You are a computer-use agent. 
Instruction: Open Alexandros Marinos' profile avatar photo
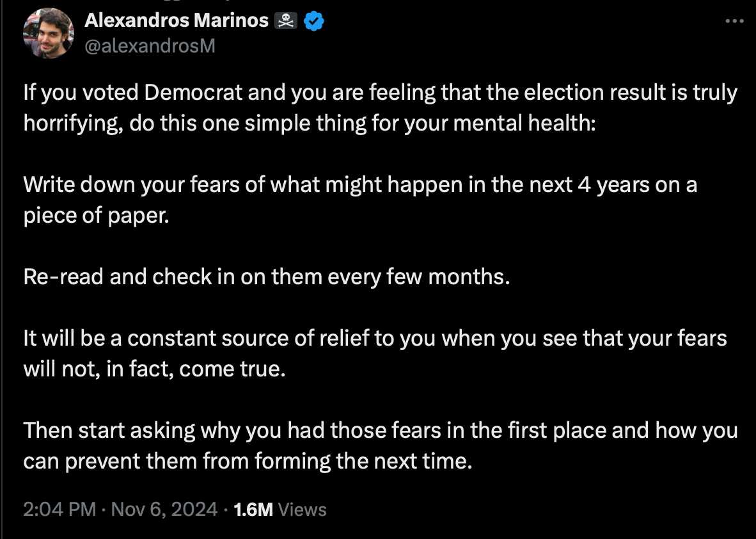[49, 33]
